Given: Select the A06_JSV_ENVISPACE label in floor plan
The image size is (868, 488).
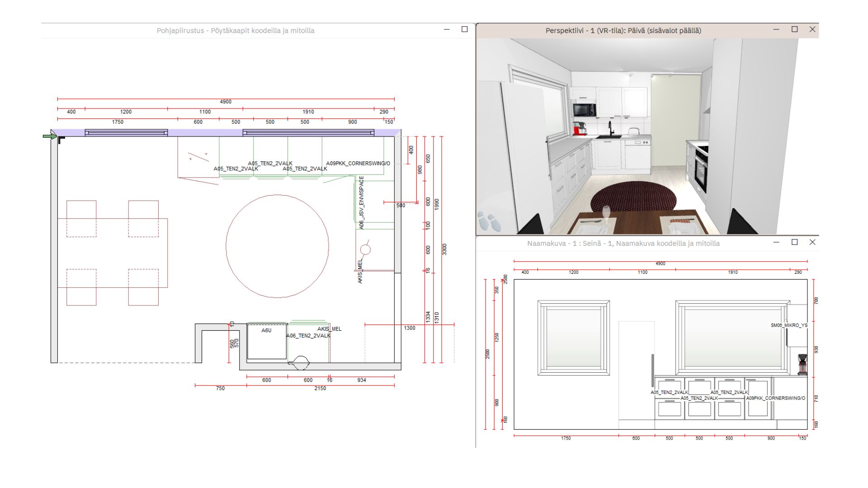Looking at the screenshot, I should (x=361, y=203).
